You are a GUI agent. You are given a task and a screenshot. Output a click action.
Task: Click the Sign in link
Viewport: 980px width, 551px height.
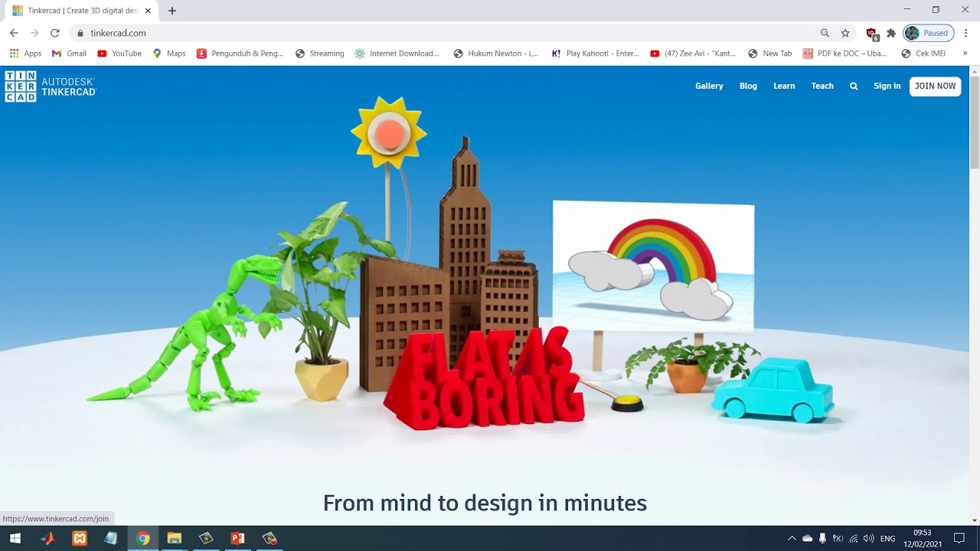887,86
